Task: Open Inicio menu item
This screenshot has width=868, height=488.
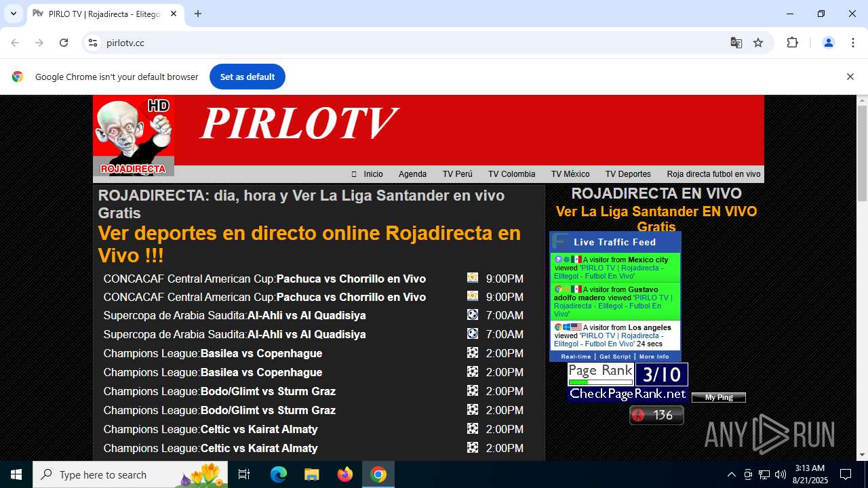Action: 373,174
